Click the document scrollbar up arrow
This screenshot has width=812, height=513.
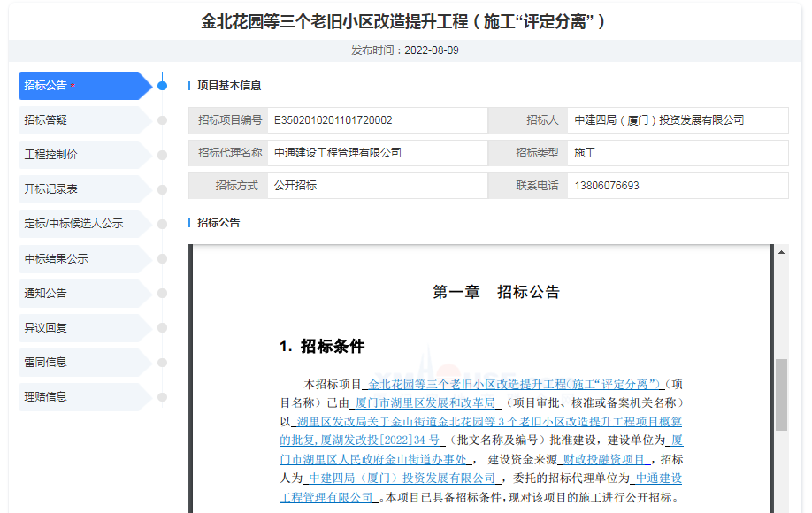point(781,253)
